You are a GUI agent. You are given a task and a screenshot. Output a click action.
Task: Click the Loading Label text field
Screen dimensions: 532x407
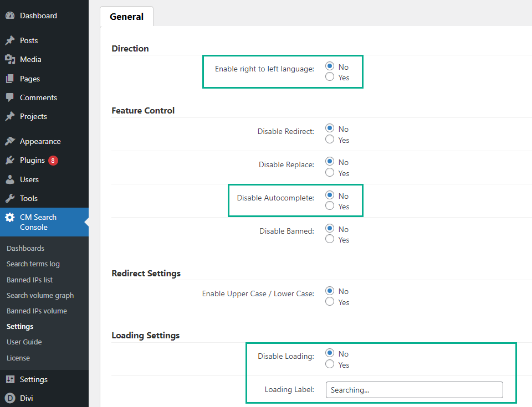414,390
